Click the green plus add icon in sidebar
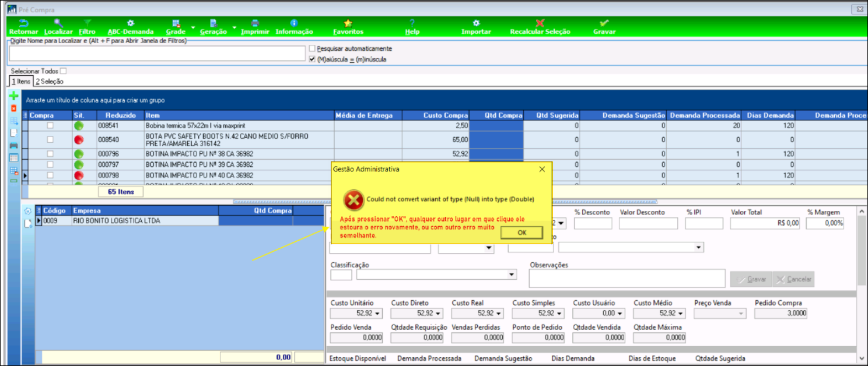Screen dimensions: 868x366 point(14,96)
